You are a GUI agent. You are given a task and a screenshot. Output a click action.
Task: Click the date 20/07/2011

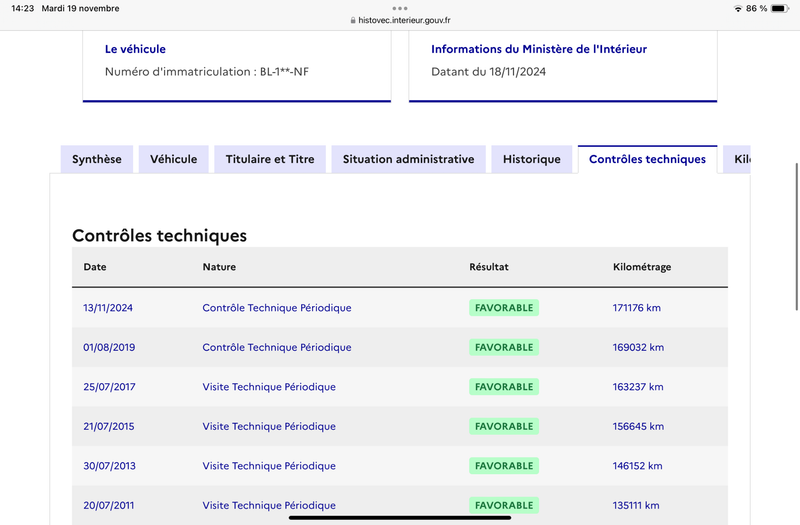109,506
